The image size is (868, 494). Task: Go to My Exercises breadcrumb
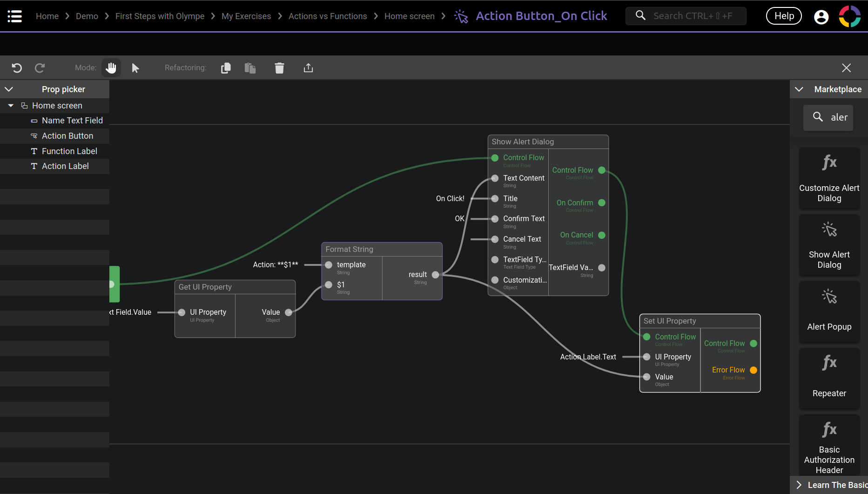246,16
